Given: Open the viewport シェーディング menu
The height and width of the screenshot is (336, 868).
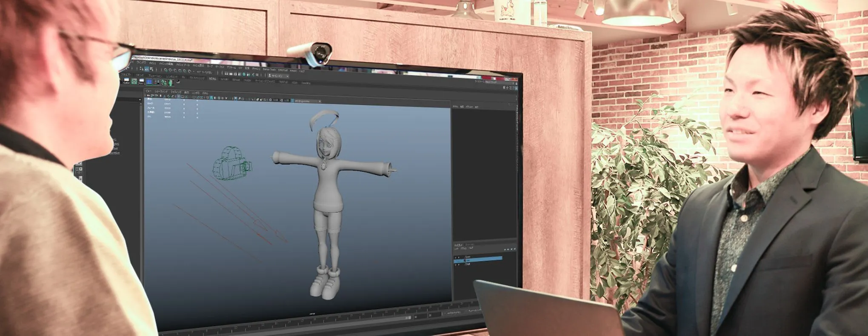Looking at the screenshot, I should click(161, 91).
